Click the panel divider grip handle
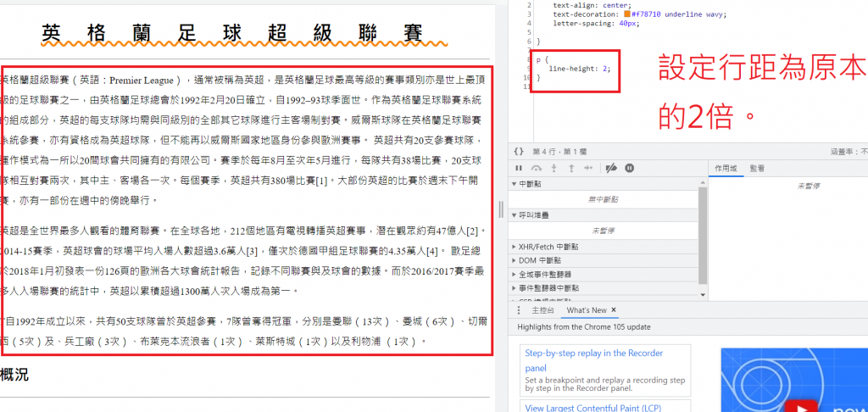Viewport: 868px width, 412px height. click(x=501, y=209)
